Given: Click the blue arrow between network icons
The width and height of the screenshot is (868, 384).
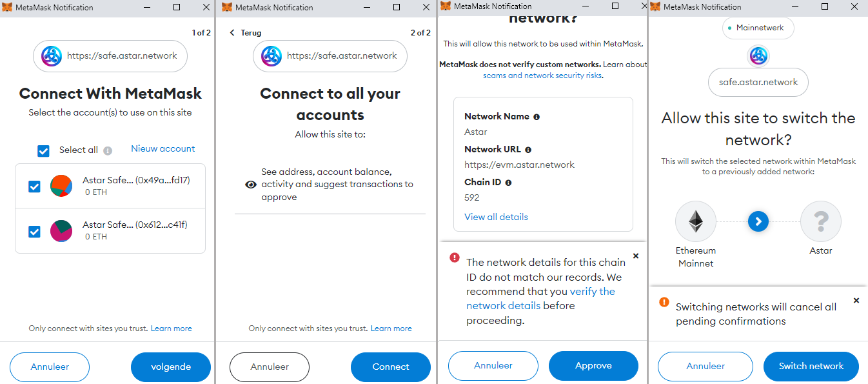Looking at the screenshot, I should click(x=758, y=221).
